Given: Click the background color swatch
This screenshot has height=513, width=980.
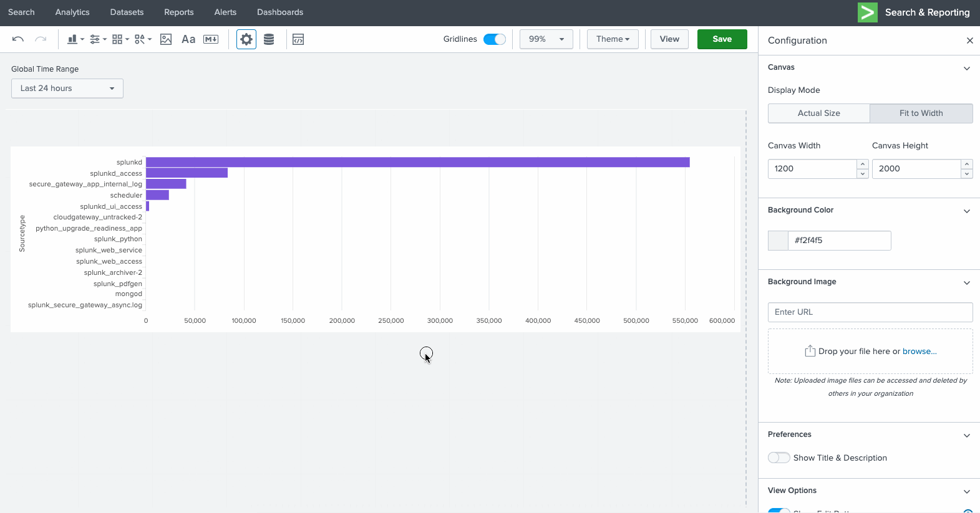Looking at the screenshot, I should (778, 241).
